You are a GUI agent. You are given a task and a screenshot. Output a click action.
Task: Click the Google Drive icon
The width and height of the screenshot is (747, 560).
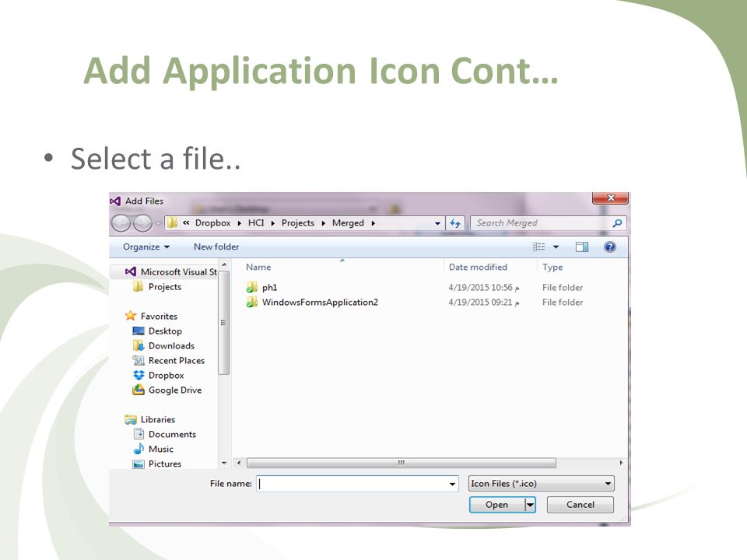tap(139, 390)
